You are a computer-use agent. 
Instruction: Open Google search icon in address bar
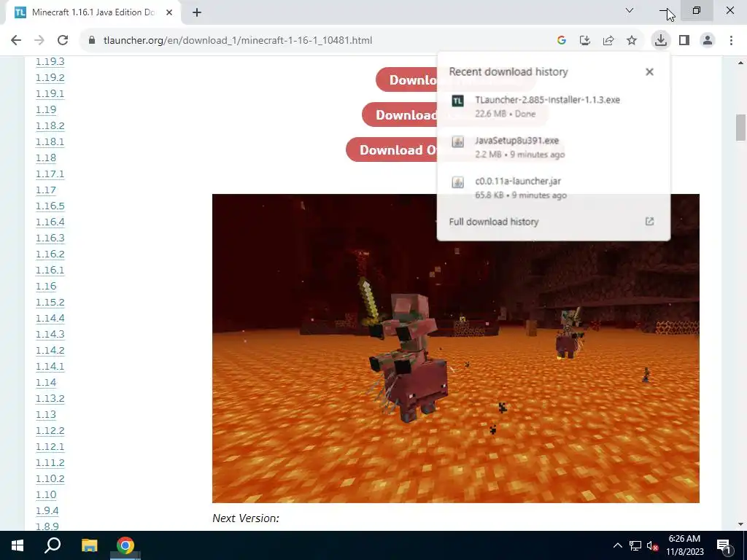tap(561, 41)
